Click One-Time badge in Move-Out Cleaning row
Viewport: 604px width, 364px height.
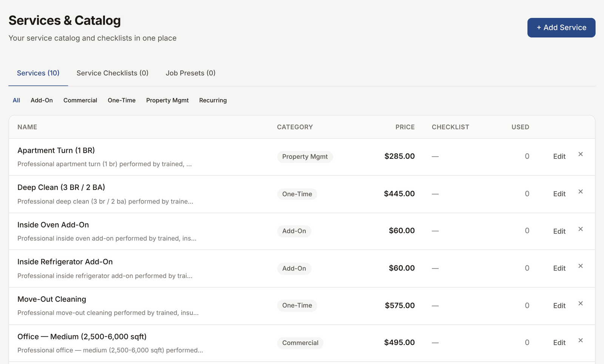tap(297, 306)
